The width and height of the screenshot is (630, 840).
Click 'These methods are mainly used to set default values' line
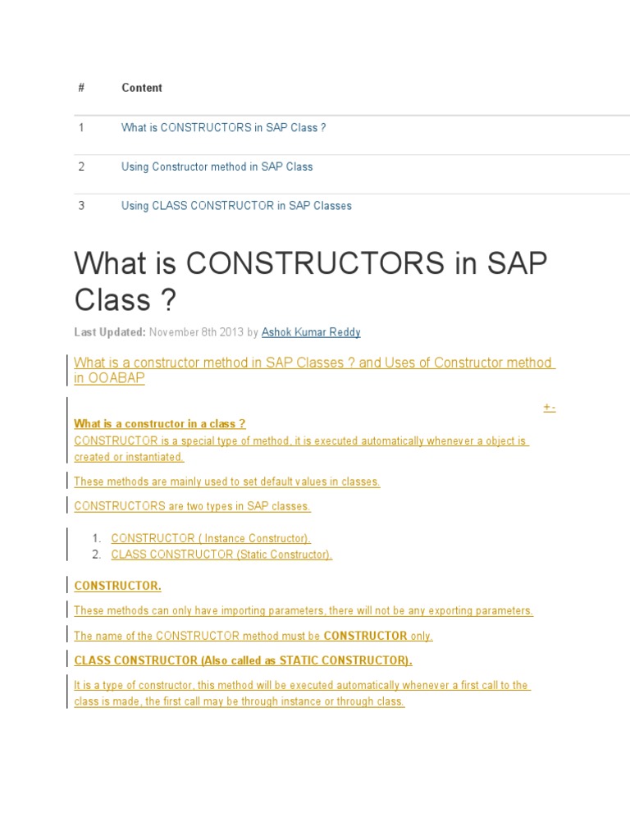coord(226,482)
